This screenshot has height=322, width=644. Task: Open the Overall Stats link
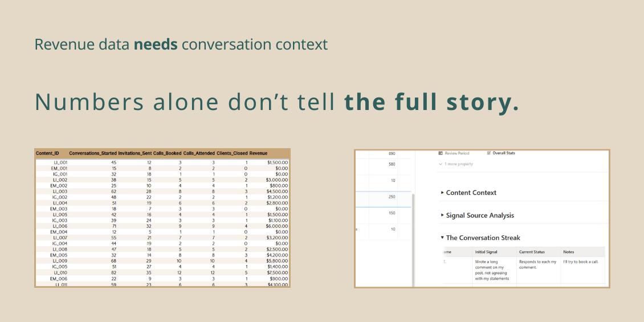coord(504,153)
